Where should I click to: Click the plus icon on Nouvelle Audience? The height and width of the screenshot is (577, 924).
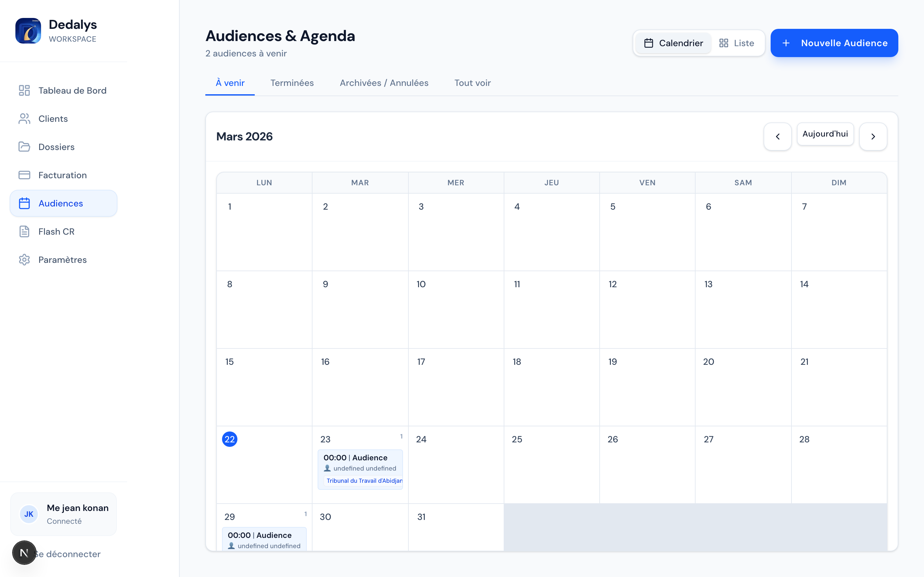point(787,43)
